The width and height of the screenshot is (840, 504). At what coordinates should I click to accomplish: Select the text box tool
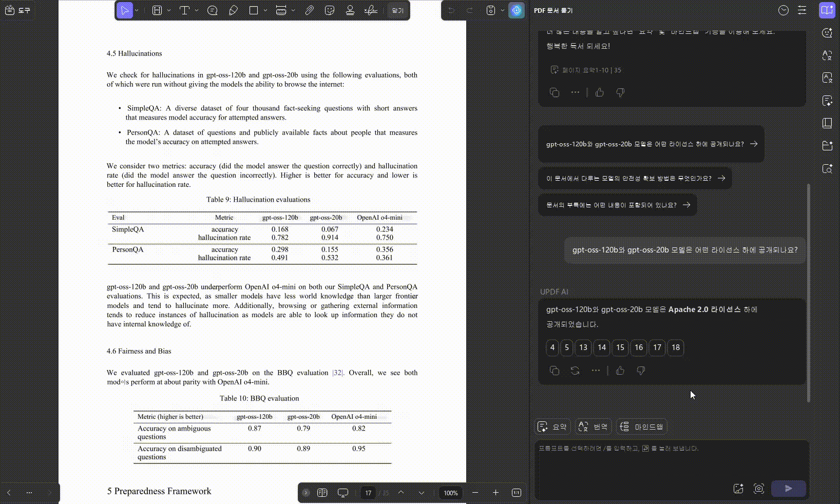184,10
